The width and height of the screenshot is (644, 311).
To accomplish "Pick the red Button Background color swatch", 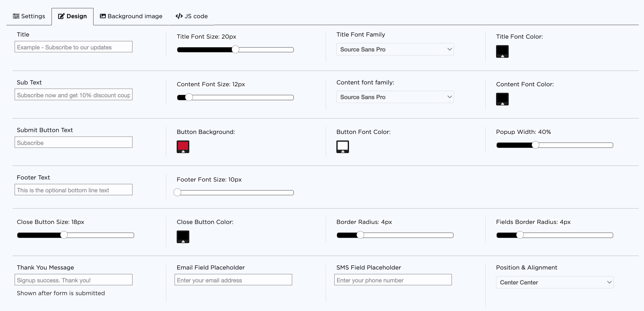I will [x=183, y=147].
